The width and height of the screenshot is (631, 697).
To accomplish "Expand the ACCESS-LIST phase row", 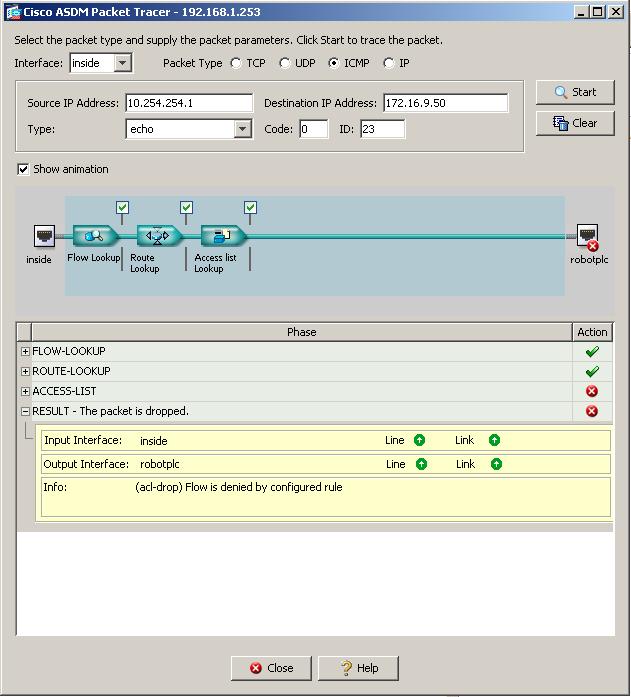I will coord(25,391).
